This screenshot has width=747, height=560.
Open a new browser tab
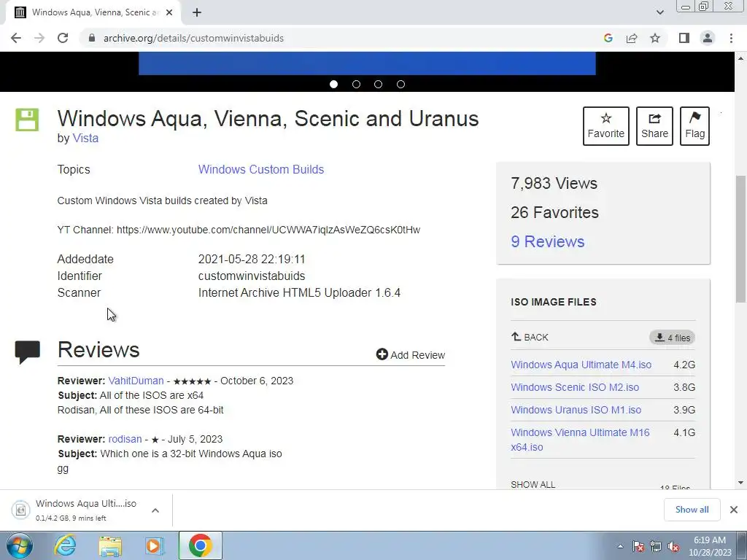tap(197, 12)
